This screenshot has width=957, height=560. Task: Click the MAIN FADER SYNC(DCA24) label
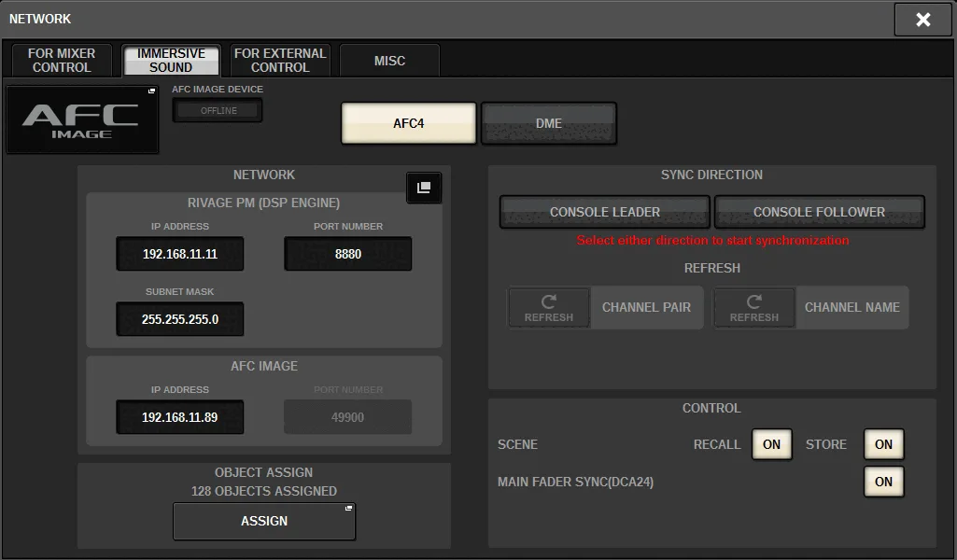575,482
